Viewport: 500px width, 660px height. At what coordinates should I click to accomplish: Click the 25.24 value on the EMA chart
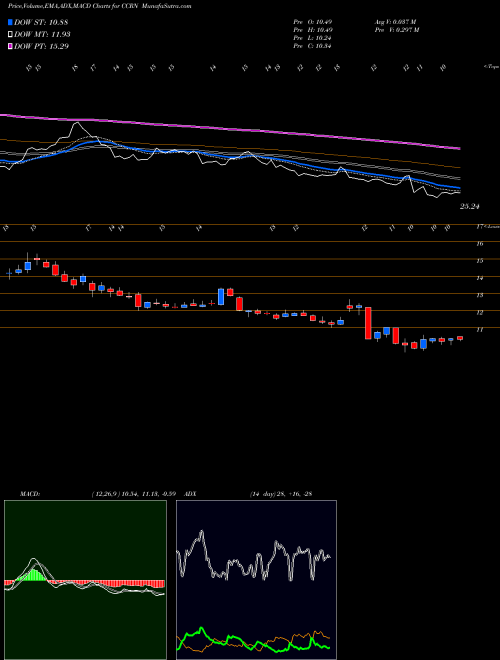click(470, 207)
